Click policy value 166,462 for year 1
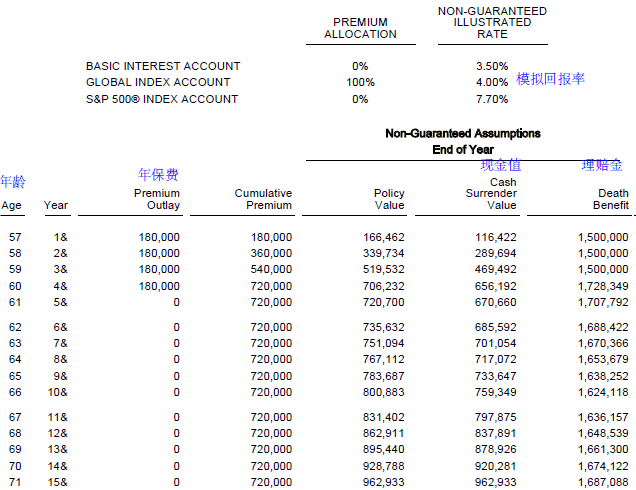This screenshot has height=490, width=636. tap(384, 237)
